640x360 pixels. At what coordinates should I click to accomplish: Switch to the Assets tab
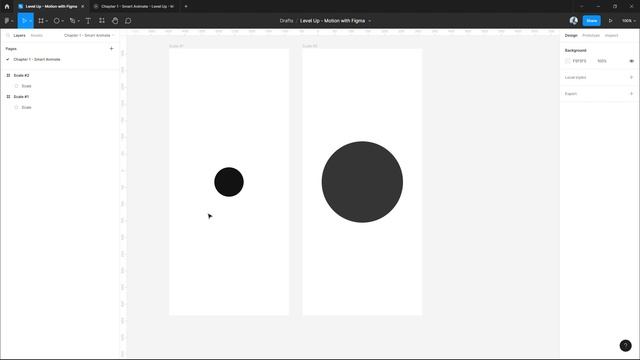tap(37, 36)
